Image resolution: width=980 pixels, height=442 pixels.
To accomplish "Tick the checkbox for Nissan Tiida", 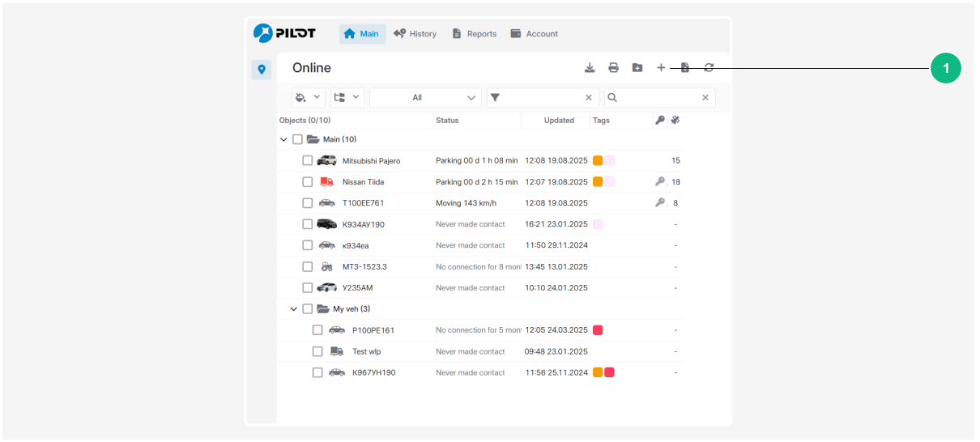I will point(308,182).
